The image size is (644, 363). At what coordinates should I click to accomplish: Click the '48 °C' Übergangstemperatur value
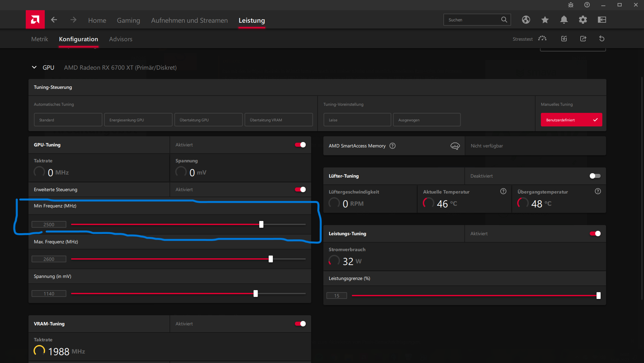coord(541,204)
